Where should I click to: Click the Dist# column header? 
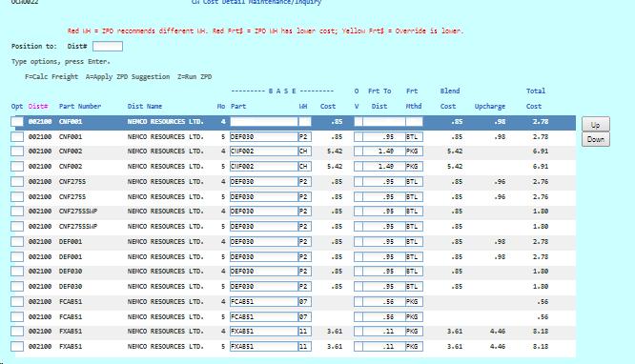pyautogui.click(x=38, y=106)
